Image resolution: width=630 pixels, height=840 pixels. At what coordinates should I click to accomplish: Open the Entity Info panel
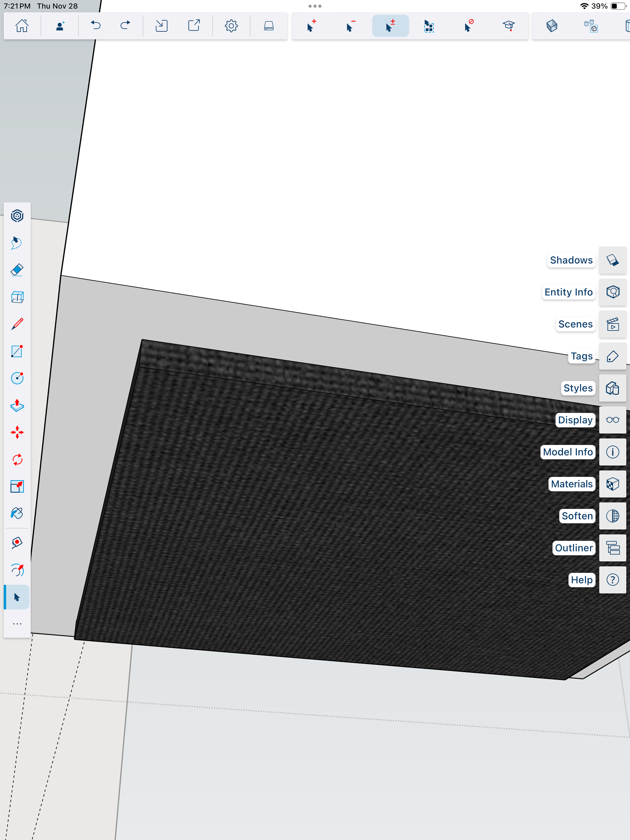point(612,292)
